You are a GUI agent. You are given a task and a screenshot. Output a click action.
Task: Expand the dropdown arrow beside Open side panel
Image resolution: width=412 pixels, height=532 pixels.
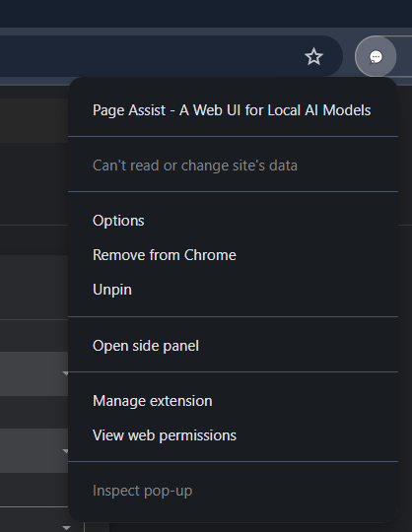(65, 373)
